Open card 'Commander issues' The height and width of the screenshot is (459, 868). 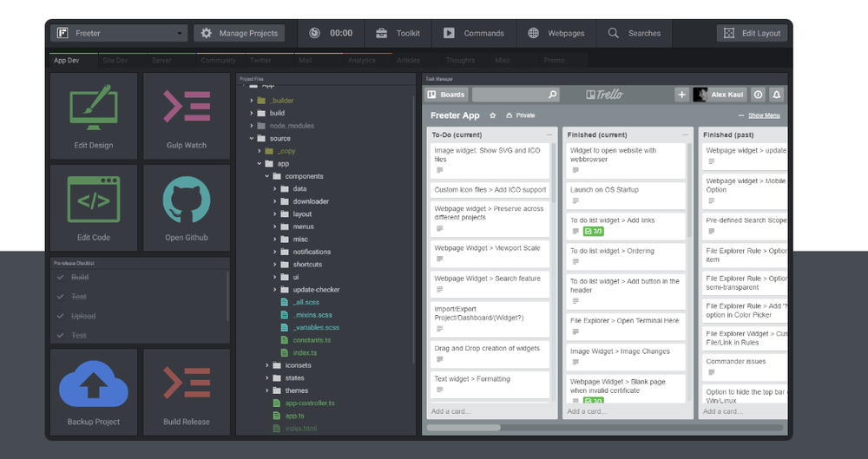(x=745, y=367)
